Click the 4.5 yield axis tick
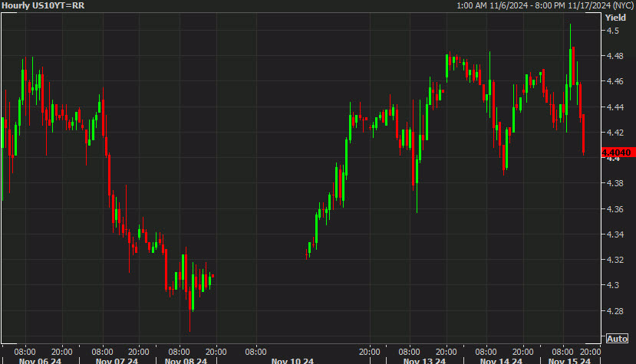 [612, 31]
